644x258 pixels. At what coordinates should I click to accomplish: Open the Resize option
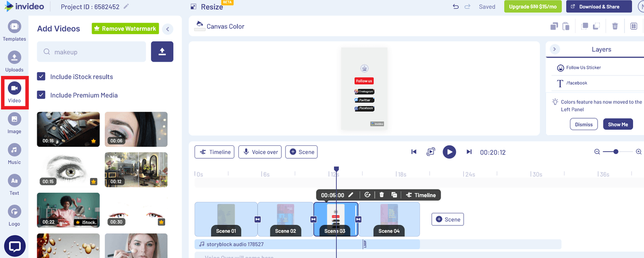207,7
